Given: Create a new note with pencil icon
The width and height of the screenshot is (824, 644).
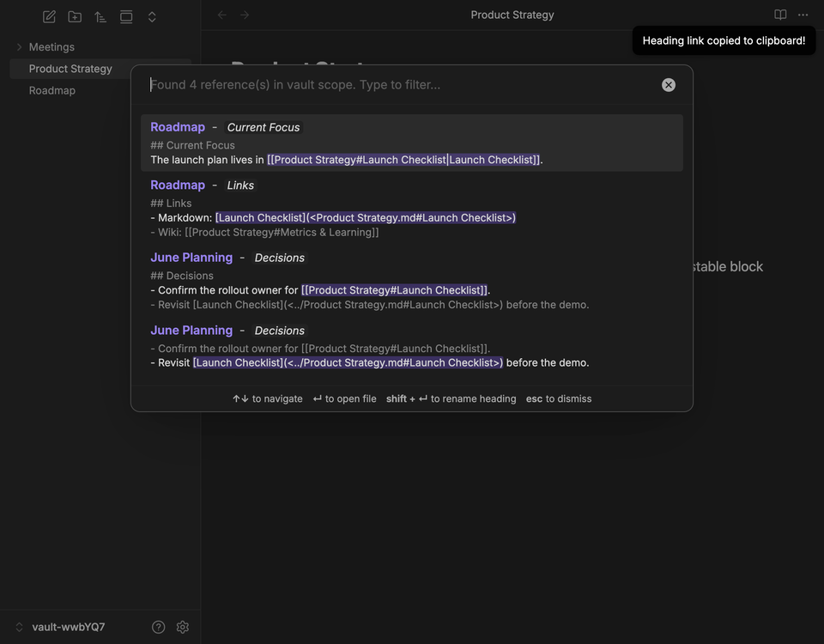Looking at the screenshot, I should (x=49, y=17).
